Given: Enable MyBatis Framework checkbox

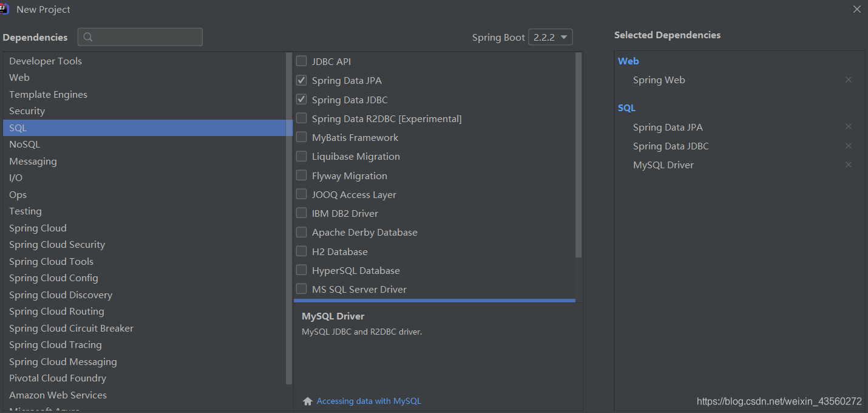Looking at the screenshot, I should pos(301,137).
